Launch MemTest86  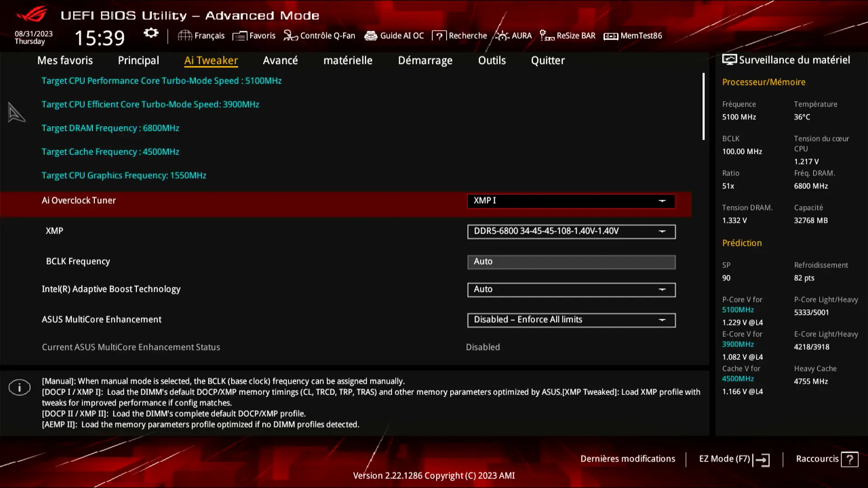632,36
